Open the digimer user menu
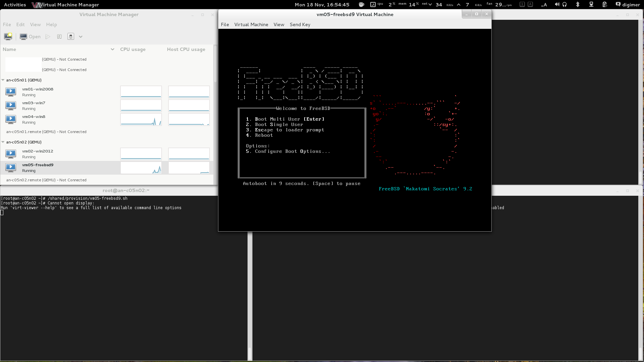 tap(631, 5)
